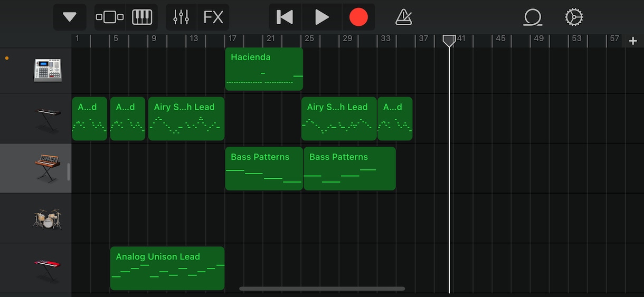
Task: Open the Loop Browser
Action: (x=533, y=17)
